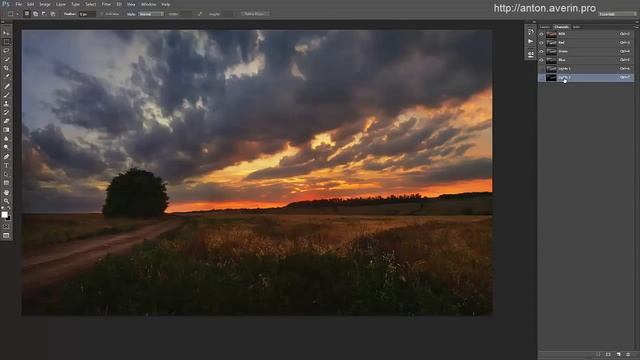Select the Healing Brush tool
Screen dimensions: 640x360
[x=6, y=86]
